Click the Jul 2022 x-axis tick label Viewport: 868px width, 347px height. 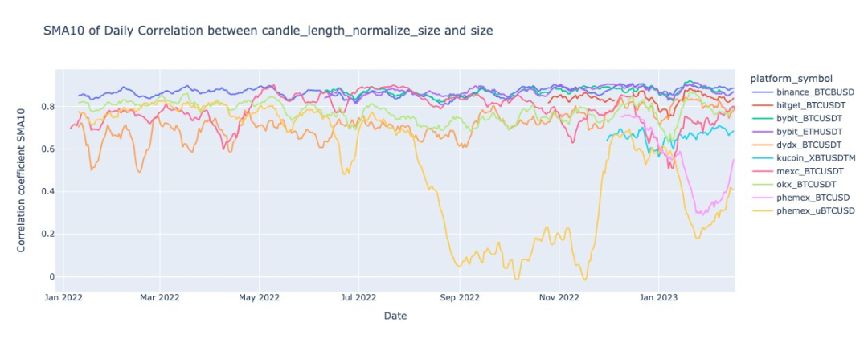point(358,297)
